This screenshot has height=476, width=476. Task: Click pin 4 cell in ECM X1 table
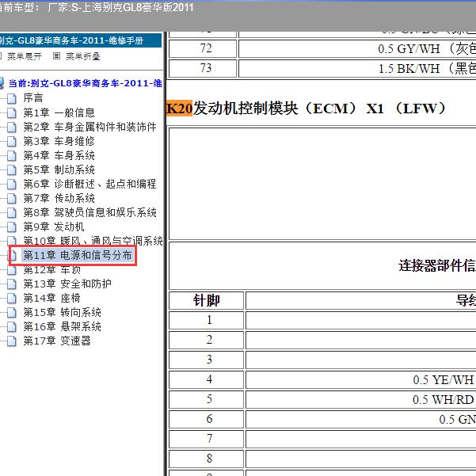207,379
